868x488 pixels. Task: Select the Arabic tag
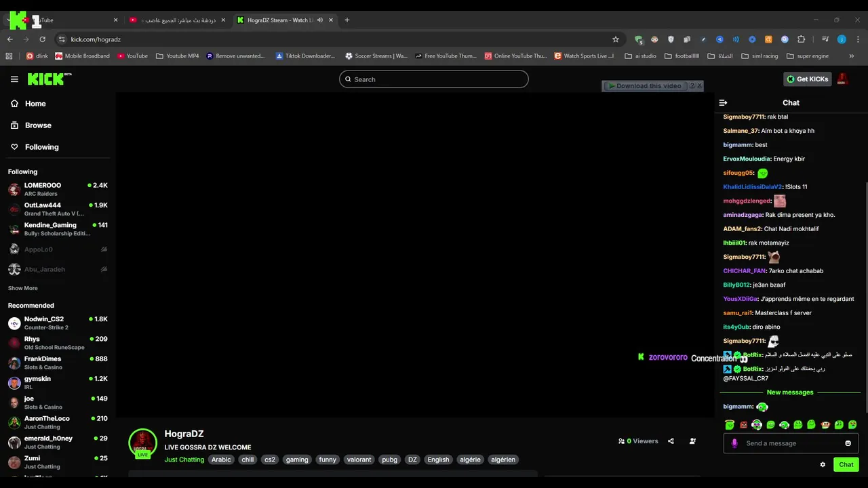pos(221,460)
